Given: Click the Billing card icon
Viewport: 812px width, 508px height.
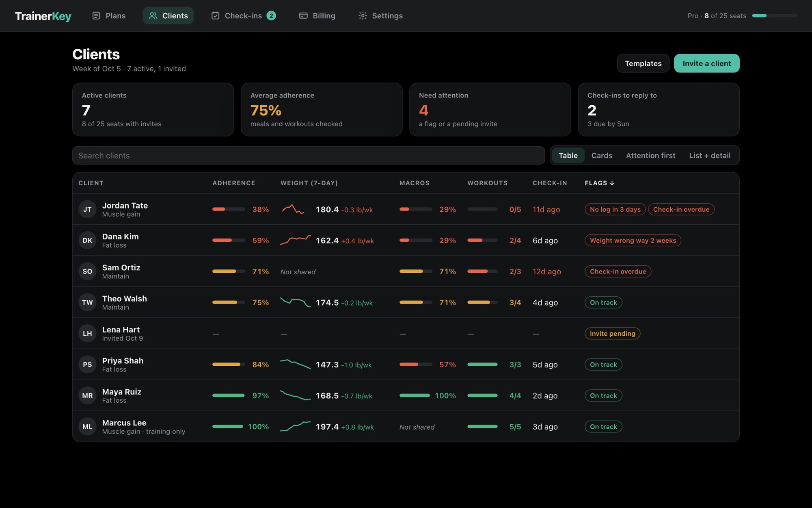Looking at the screenshot, I should [x=303, y=16].
